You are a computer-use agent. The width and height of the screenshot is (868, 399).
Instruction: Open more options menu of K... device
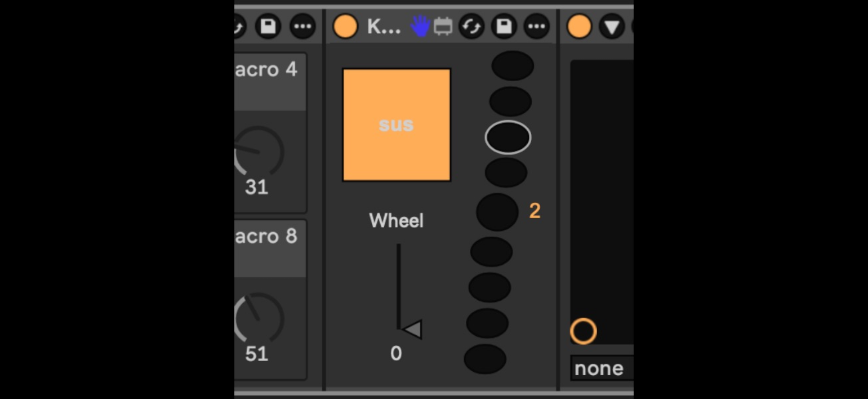click(537, 26)
